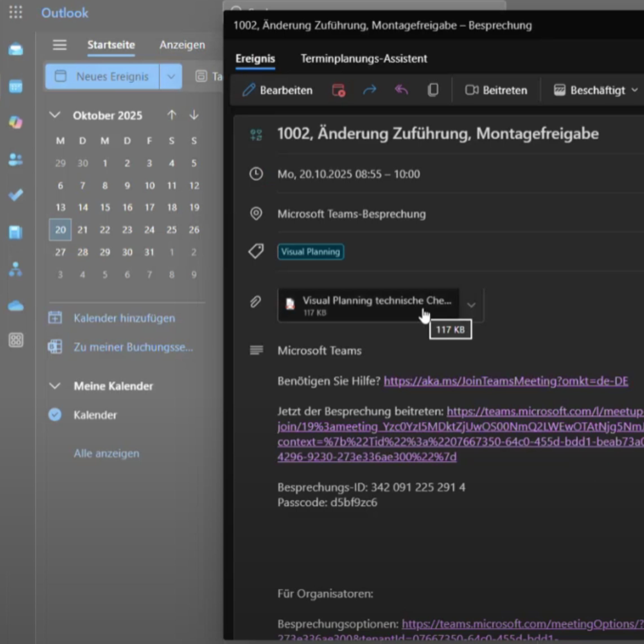Open To Do checkmark app
Viewport: 644px width, 644px height.
pyautogui.click(x=16, y=195)
